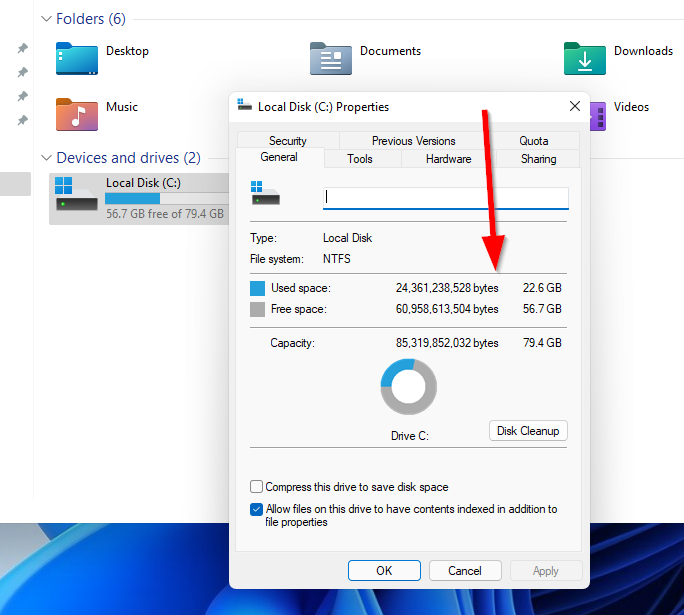Open the Videos folder icon
The image size is (684, 615).
click(x=598, y=116)
